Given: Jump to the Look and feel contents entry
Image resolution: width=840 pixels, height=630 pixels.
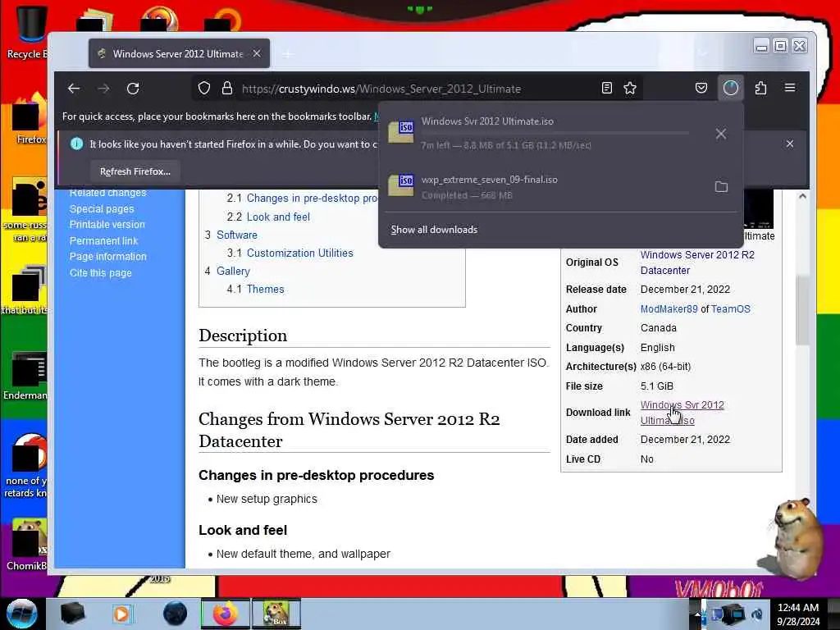Looking at the screenshot, I should click(278, 217).
